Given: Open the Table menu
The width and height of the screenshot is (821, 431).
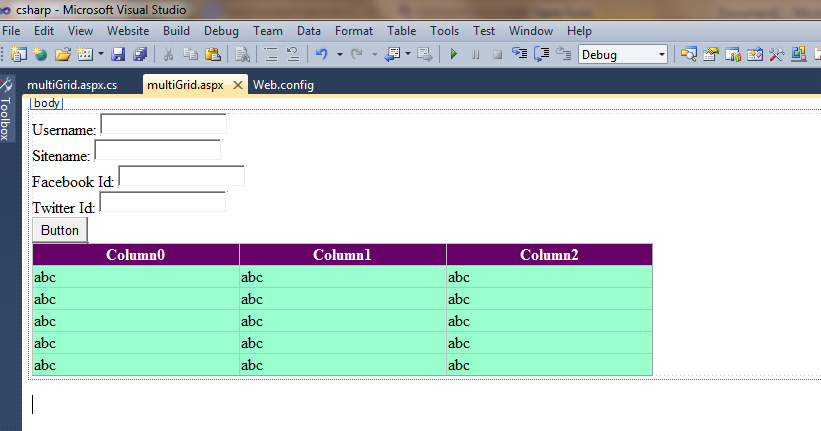Looking at the screenshot, I should 402,31.
